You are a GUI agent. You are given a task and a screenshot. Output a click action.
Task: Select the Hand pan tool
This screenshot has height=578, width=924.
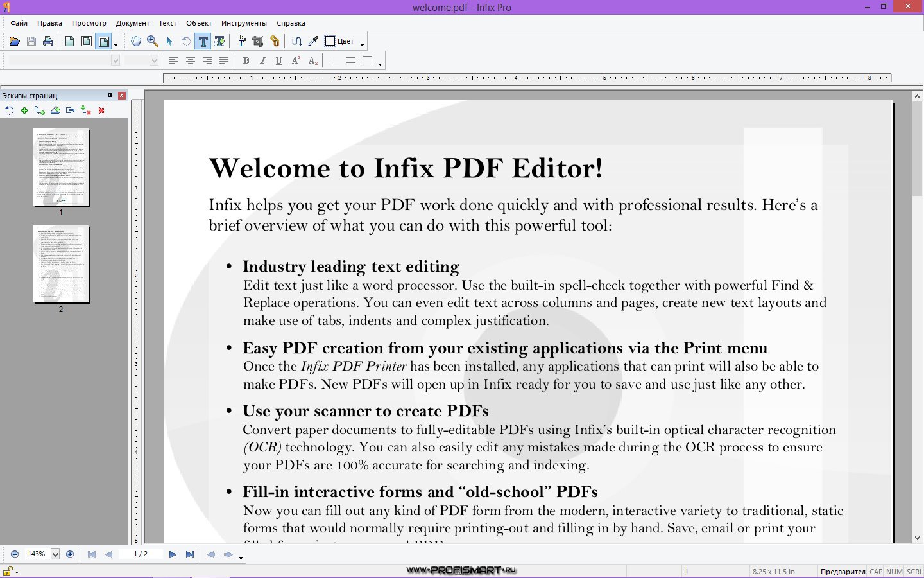[136, 42]
